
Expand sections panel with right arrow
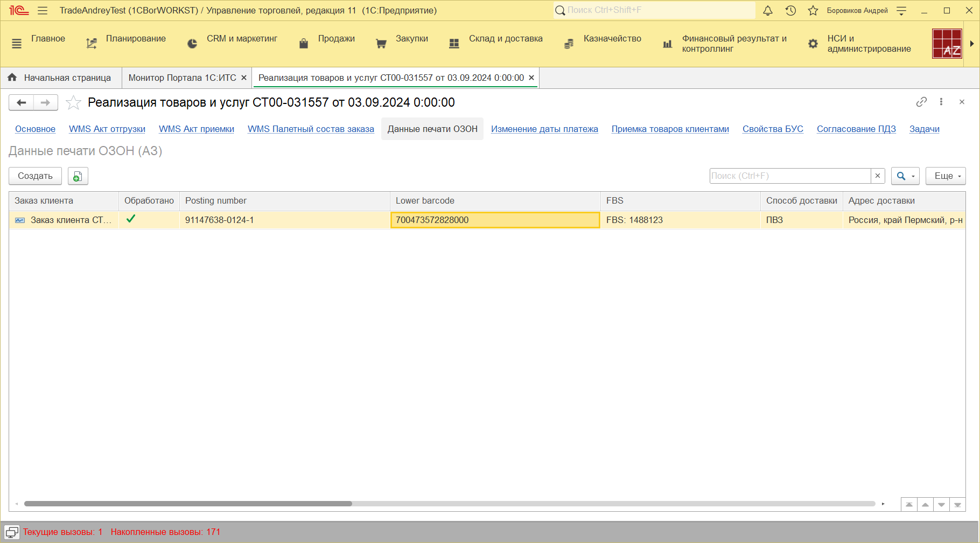972,44
